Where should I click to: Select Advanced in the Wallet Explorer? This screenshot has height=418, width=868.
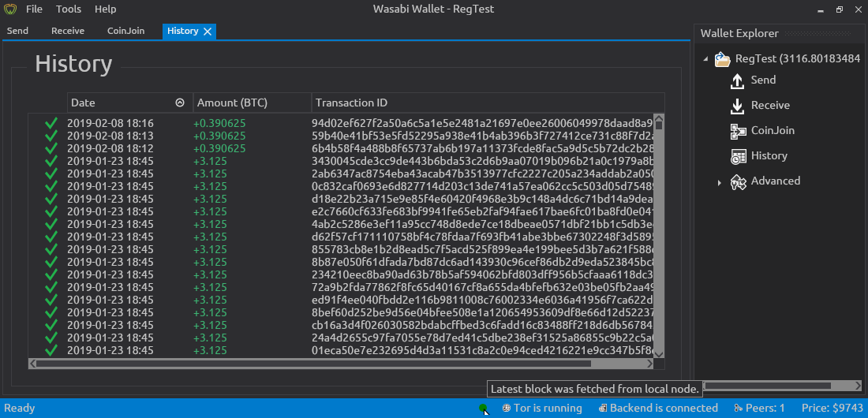pyautogui.click(x=775, y=181)
